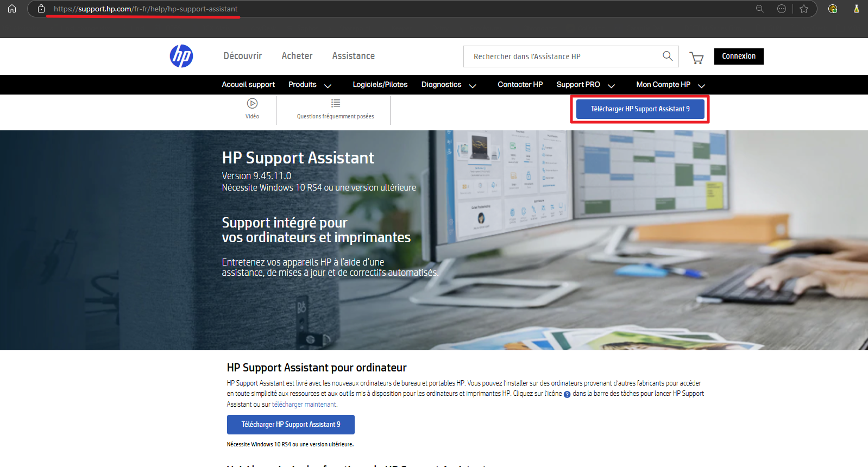Click the search magnifier in HP search box
Screen dimensions: 868x467
[x=668, y=55]
